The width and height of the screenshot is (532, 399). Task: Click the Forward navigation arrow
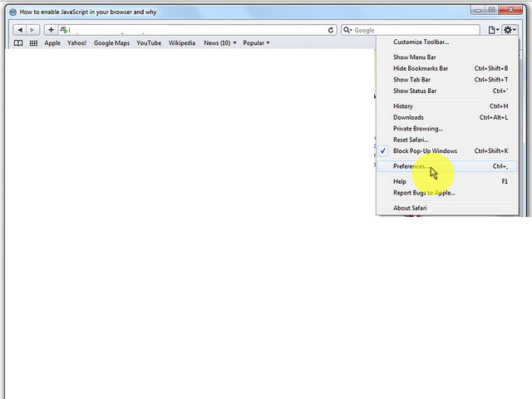coord(33,30)
